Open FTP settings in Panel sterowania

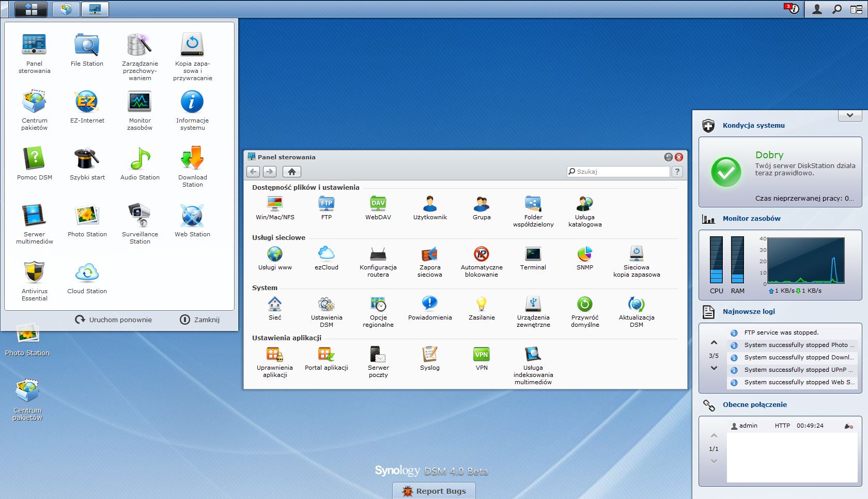tap(327, 208)
